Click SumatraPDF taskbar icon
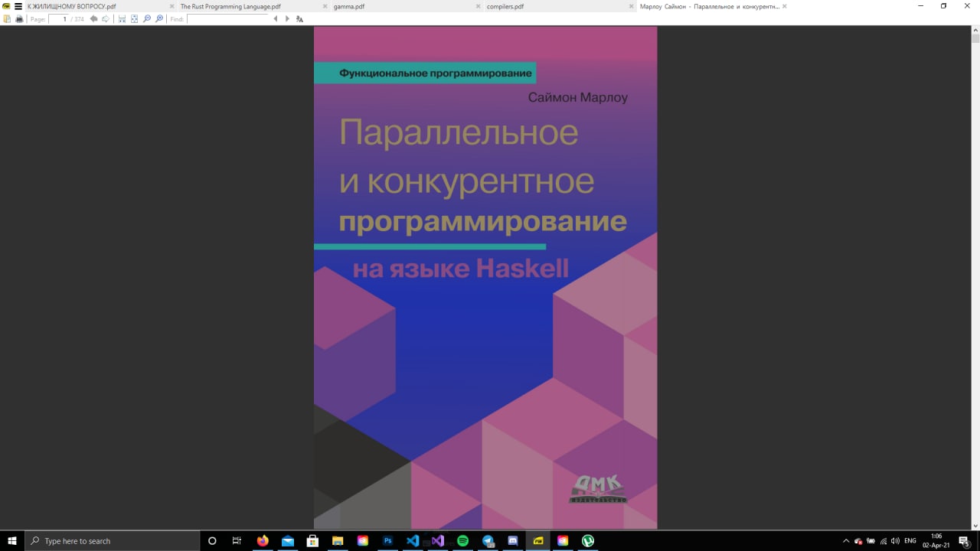 (538, 540)
